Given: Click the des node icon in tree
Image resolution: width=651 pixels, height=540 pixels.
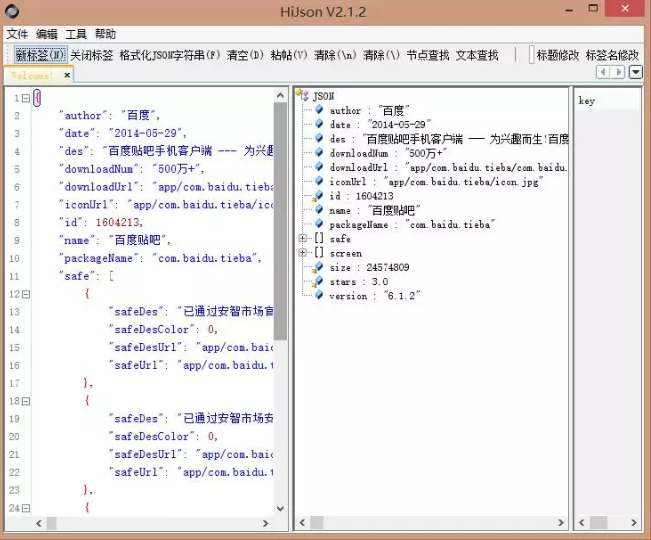Looking at the screenshot, I should pyautogui.click(x=319, y=138).
